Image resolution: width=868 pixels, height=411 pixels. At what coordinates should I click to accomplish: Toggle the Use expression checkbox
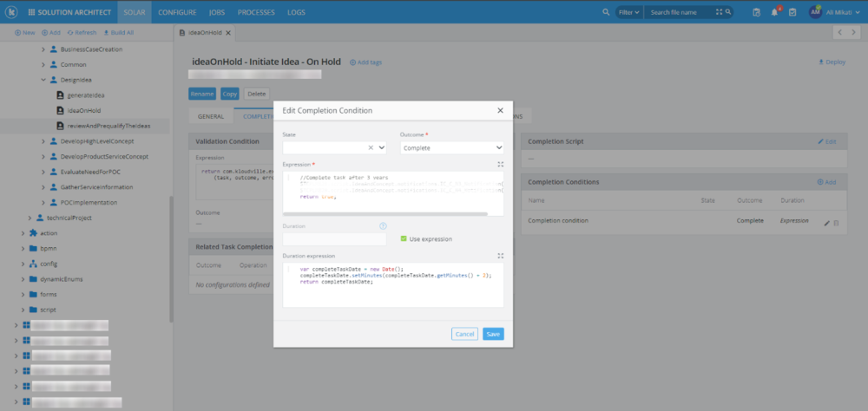point(404,238)
